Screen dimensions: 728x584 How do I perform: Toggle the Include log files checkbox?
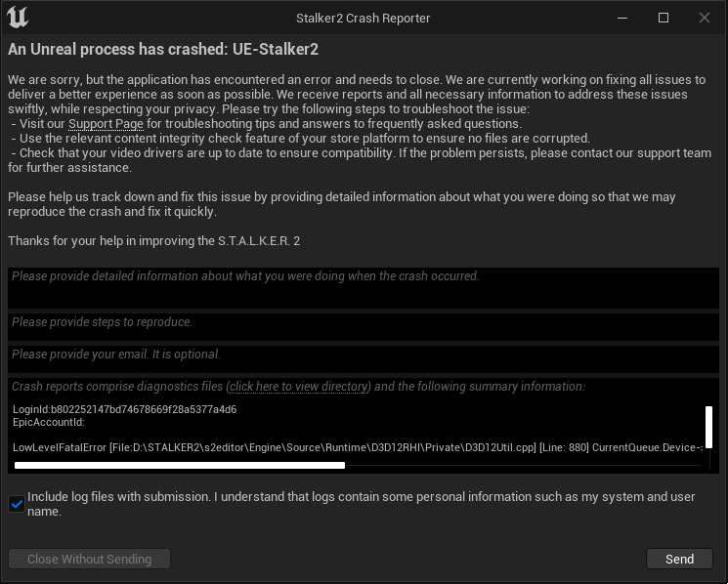tap(17, 504)
